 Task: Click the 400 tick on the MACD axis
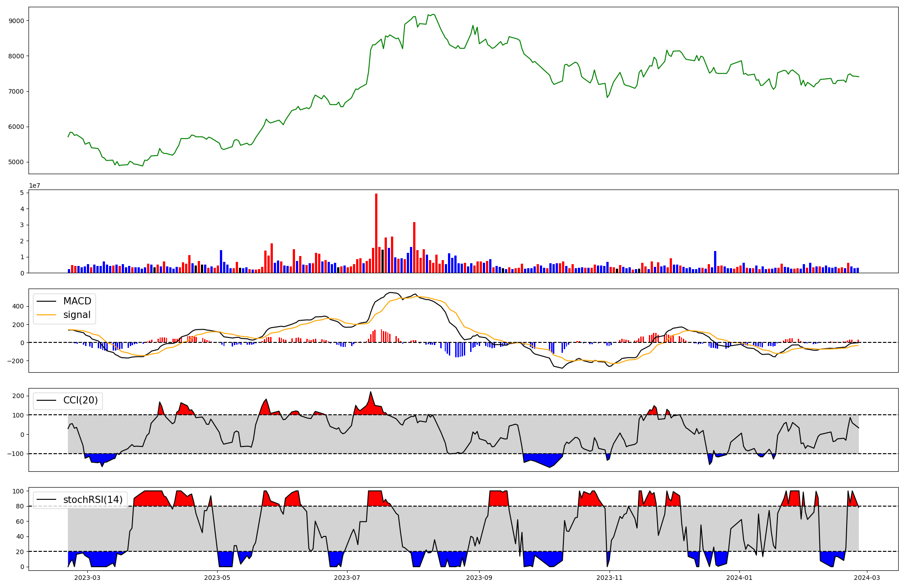coord(19,306)
